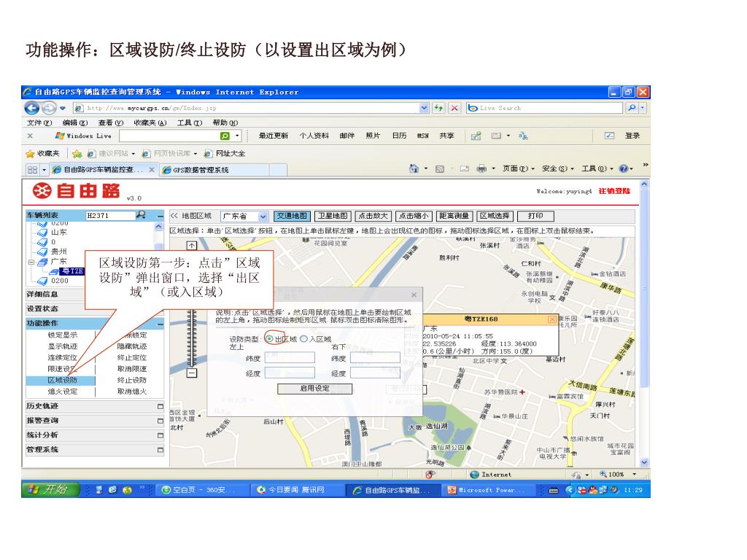Open the 页面(P) toolbar menu
Viewport: 747px width, 560px height.
pyautogui.click(x=519, y=168)
